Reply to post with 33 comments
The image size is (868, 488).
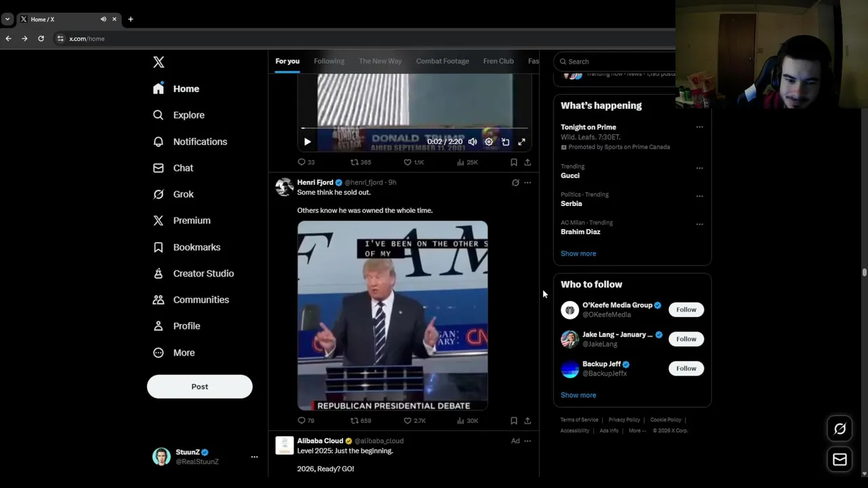coord(306,162)
